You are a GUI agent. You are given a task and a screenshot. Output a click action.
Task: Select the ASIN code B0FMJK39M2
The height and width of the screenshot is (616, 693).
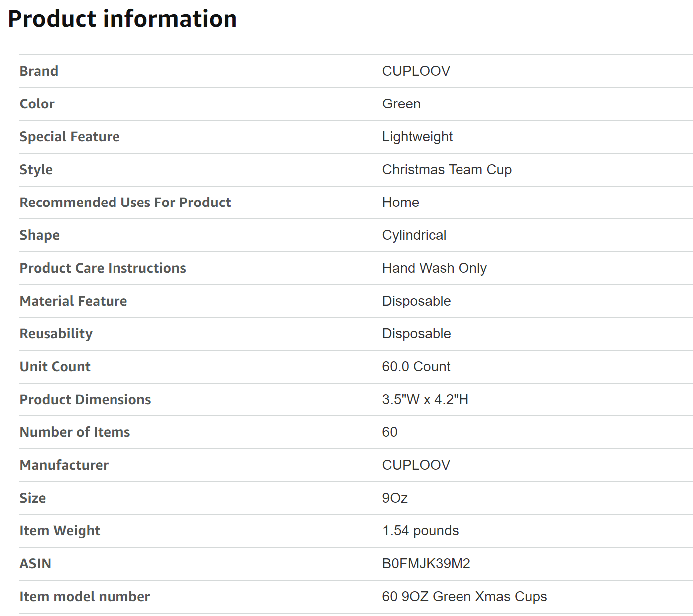[426, 564]
